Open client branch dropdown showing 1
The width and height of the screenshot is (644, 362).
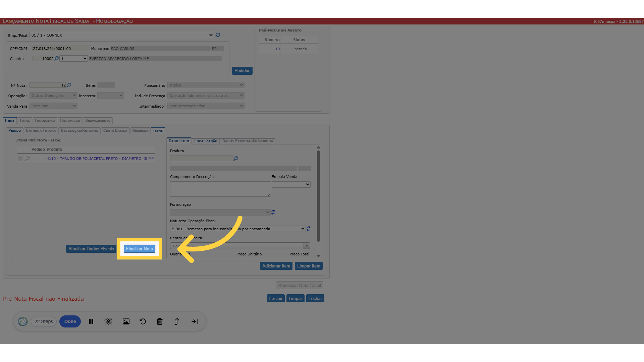click(73, 59)
